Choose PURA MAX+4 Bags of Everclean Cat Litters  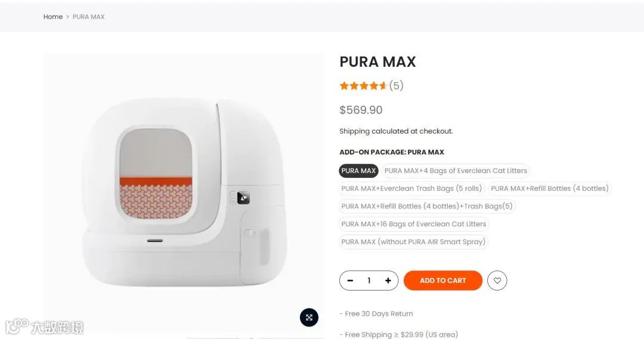coord(456,171)
